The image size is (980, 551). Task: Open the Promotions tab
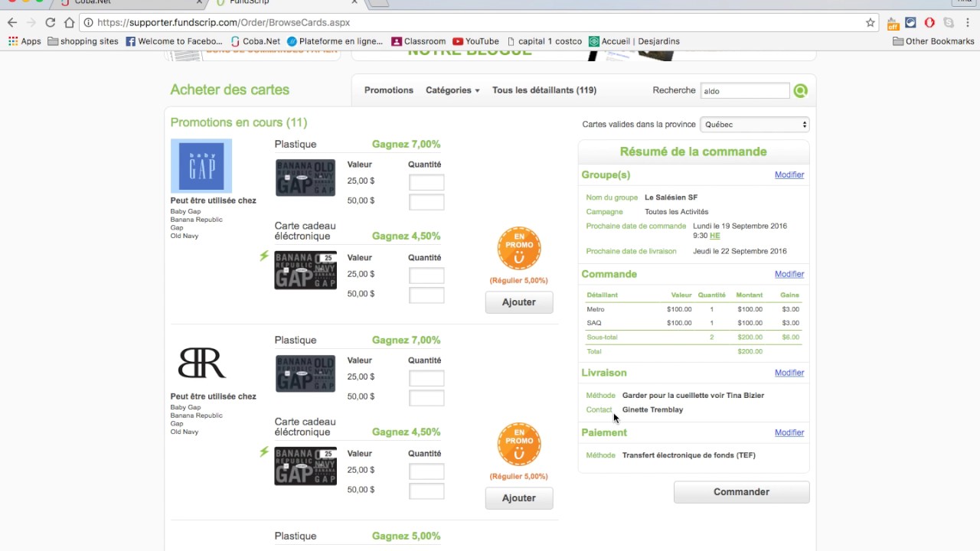point(389,90)
